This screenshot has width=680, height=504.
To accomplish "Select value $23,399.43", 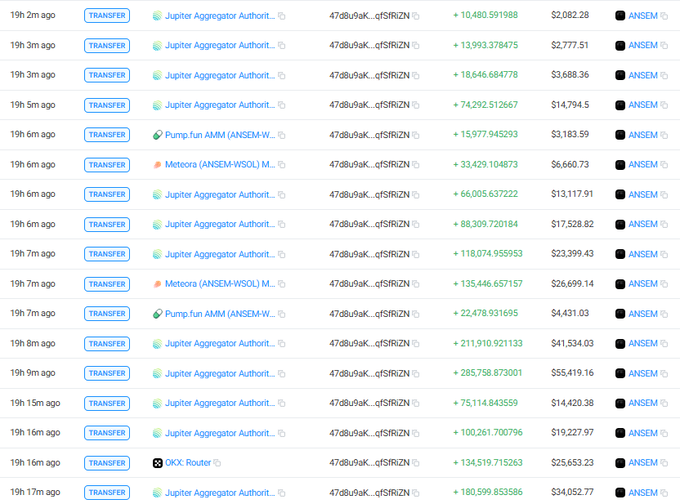I will coord(572,254).
